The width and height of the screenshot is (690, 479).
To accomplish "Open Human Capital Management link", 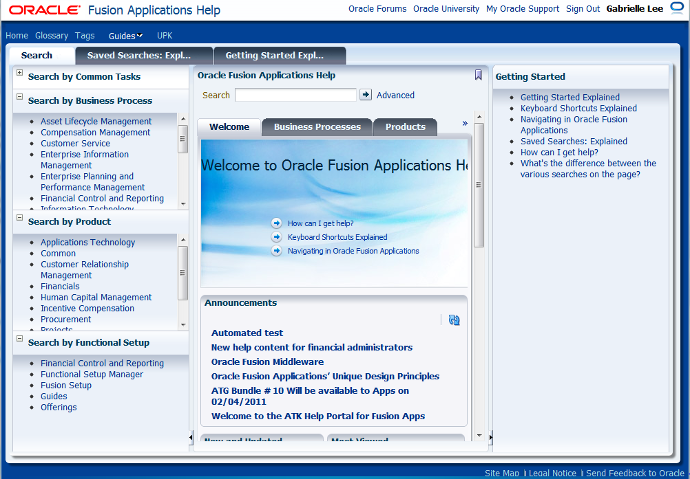I will point(96,297).
